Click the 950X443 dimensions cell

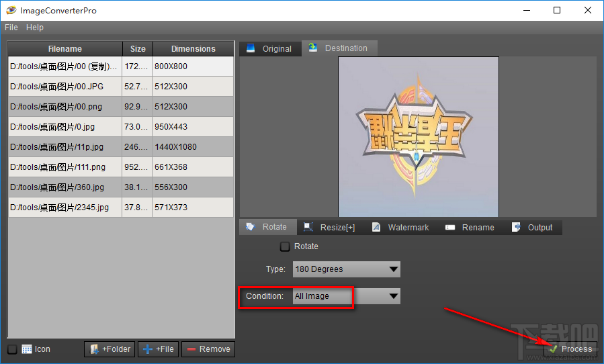coord(193,127)
